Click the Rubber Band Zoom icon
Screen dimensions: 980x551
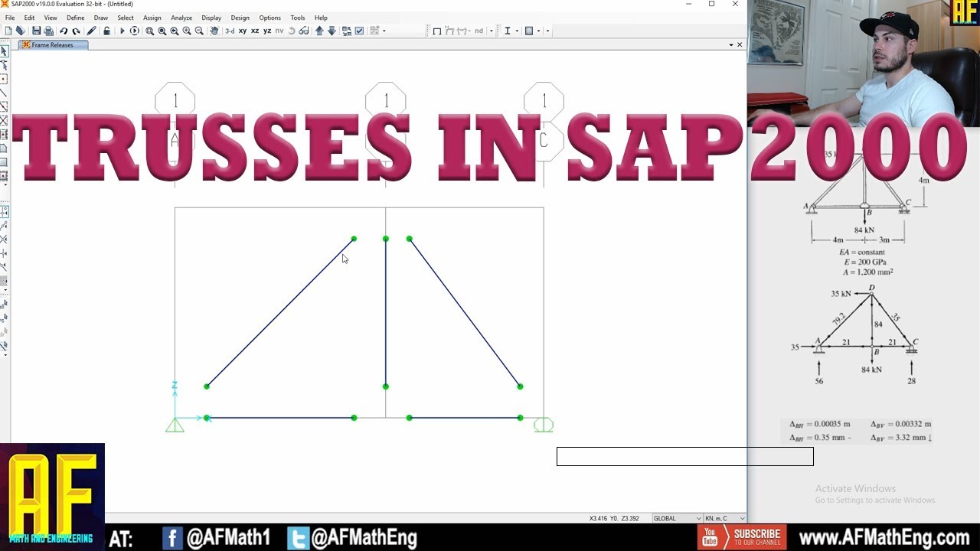tap(149, 31)
